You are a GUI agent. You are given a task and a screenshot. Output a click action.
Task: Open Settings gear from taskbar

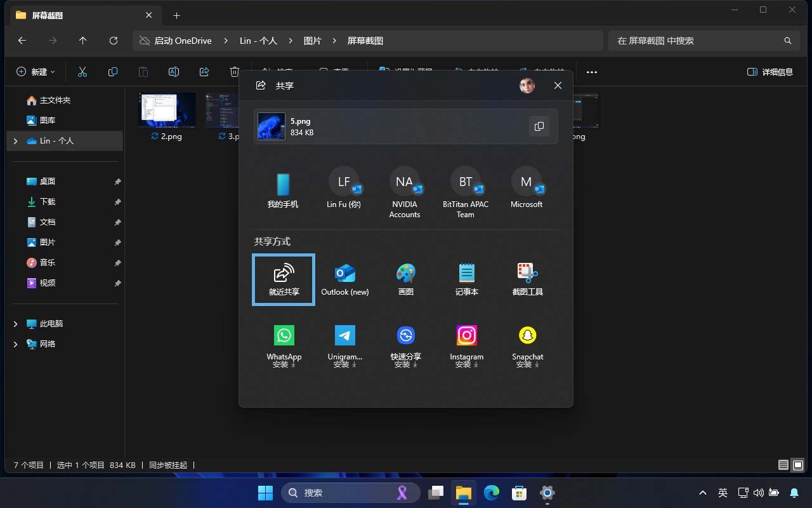pyautogui.click(x=547, y=493)
